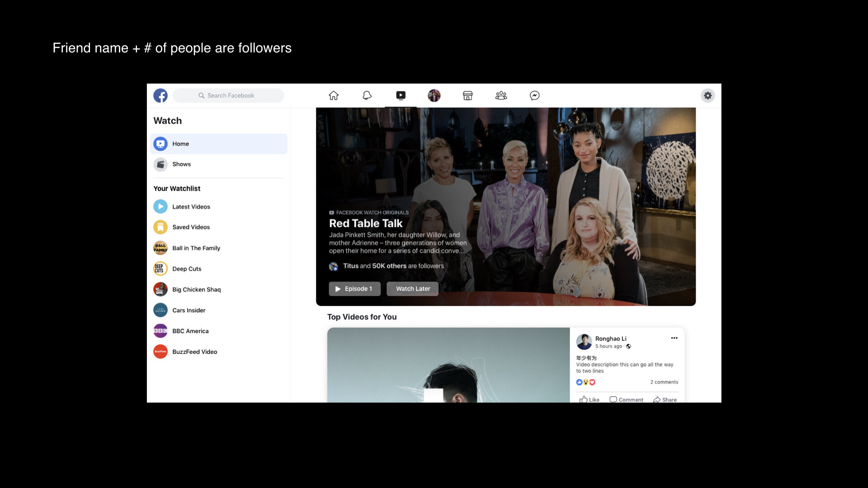The width and height of the screenshot is (868, 488).
Task: Click Titus and 50K others followers text
Action: [x=393, y=266]
